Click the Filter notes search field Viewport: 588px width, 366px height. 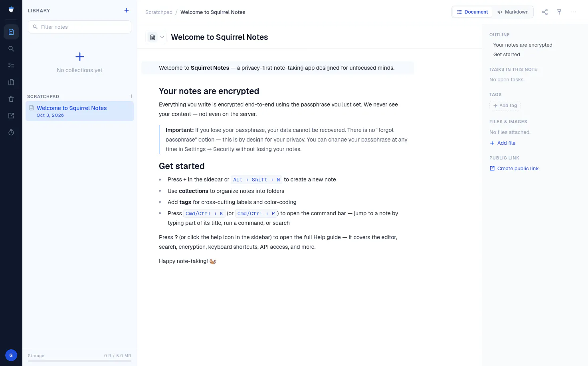[79, 27]
